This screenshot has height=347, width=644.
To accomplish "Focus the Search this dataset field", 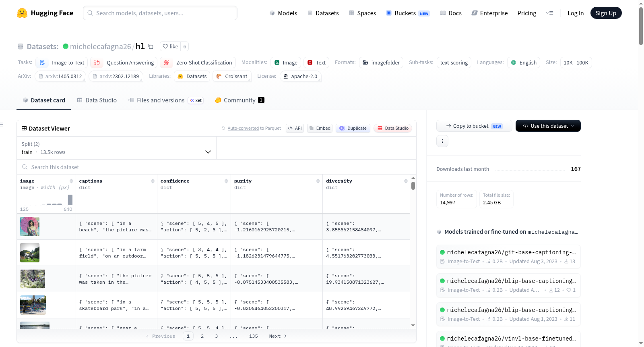I will 217,167.
